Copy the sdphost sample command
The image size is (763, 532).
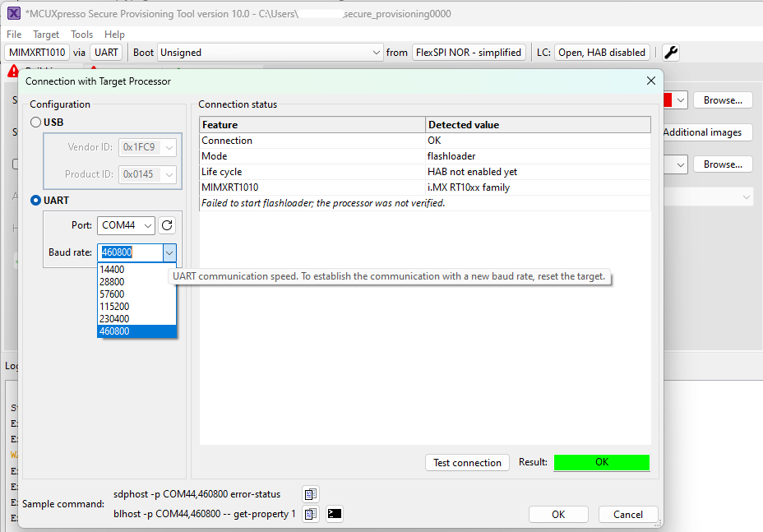[310, 494]
